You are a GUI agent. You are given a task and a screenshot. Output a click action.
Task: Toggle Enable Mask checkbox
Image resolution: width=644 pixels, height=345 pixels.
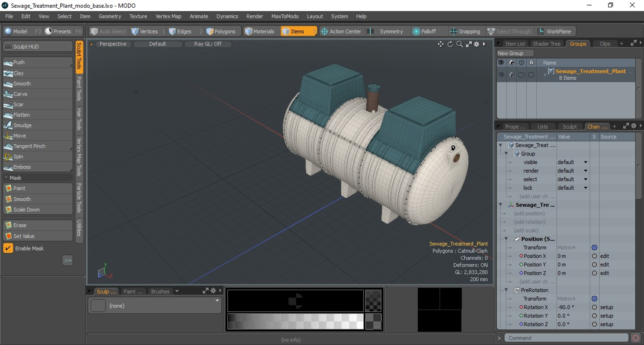pos(8,248)
